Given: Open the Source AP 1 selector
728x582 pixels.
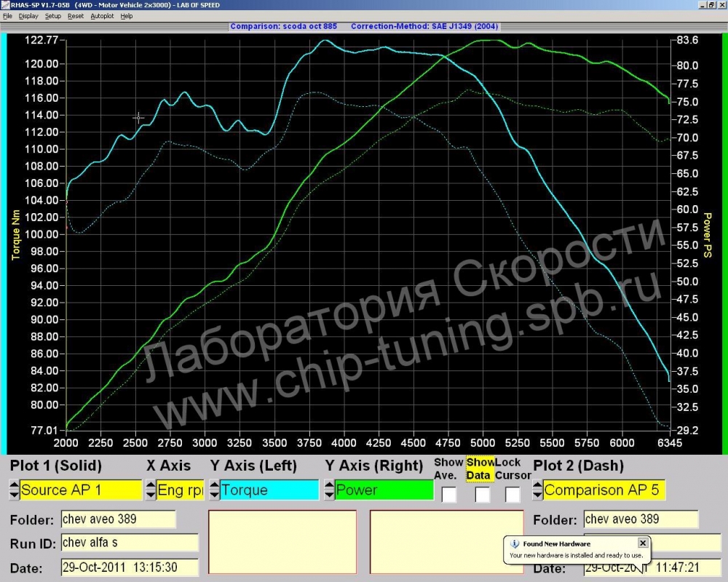Looking at the screenshot, I should 81,490.
